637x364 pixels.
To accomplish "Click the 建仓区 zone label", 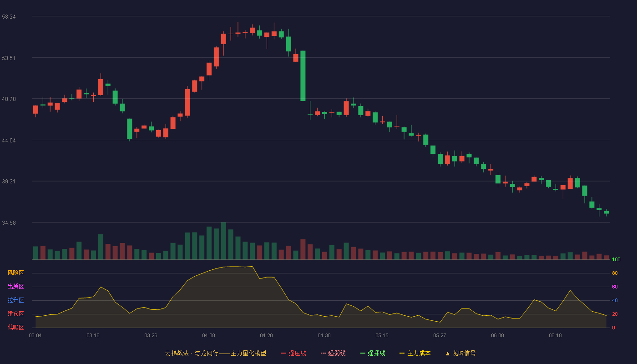I will [16, 314].
